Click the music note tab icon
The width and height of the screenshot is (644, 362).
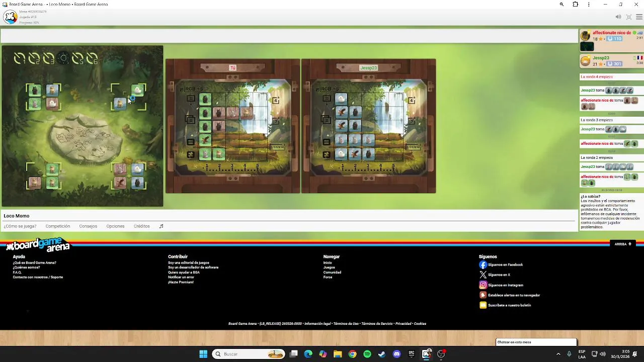coord(162,226)
